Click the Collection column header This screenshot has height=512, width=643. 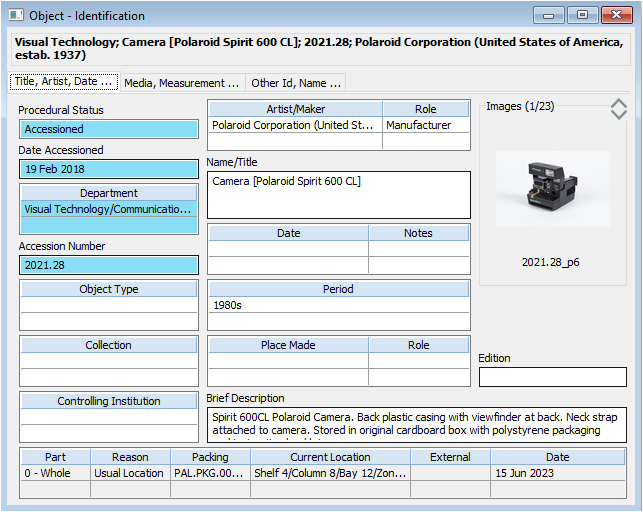[x=109, y=345]
